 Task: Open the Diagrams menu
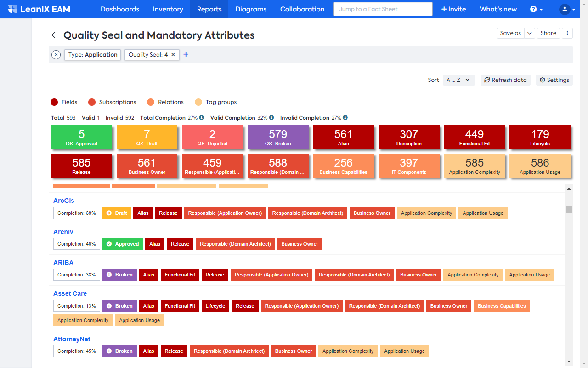[251, 9]
